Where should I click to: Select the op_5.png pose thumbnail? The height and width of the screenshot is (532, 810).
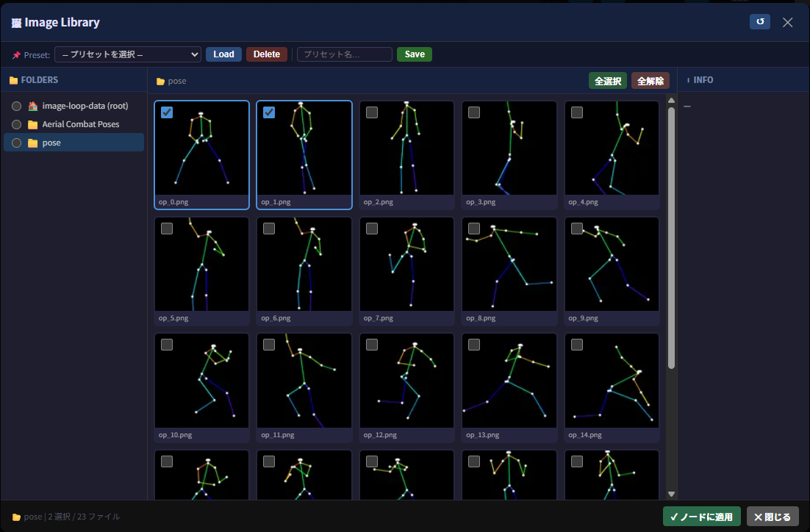tap(201, 265)
